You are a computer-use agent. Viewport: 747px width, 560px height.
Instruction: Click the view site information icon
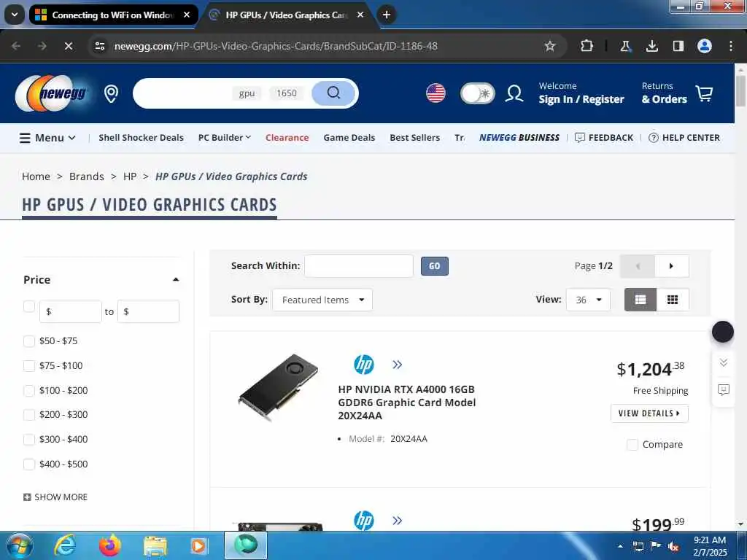point(100,46)
